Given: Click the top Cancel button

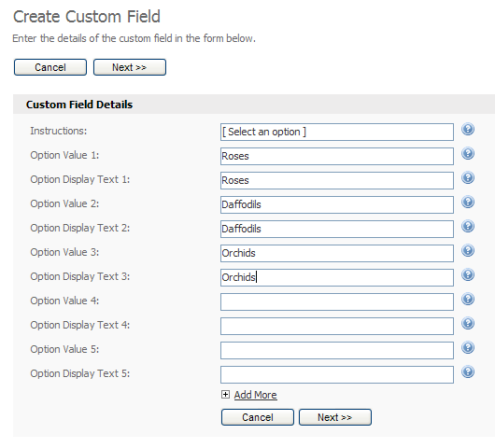Looking at the screenshot, I should tap(50, 67).
